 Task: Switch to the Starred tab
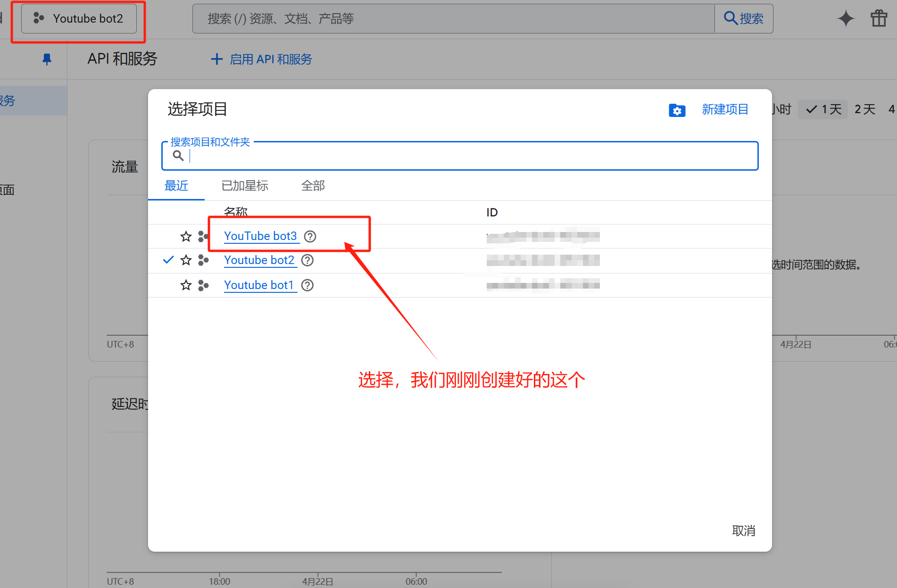[x=245, y=186]
